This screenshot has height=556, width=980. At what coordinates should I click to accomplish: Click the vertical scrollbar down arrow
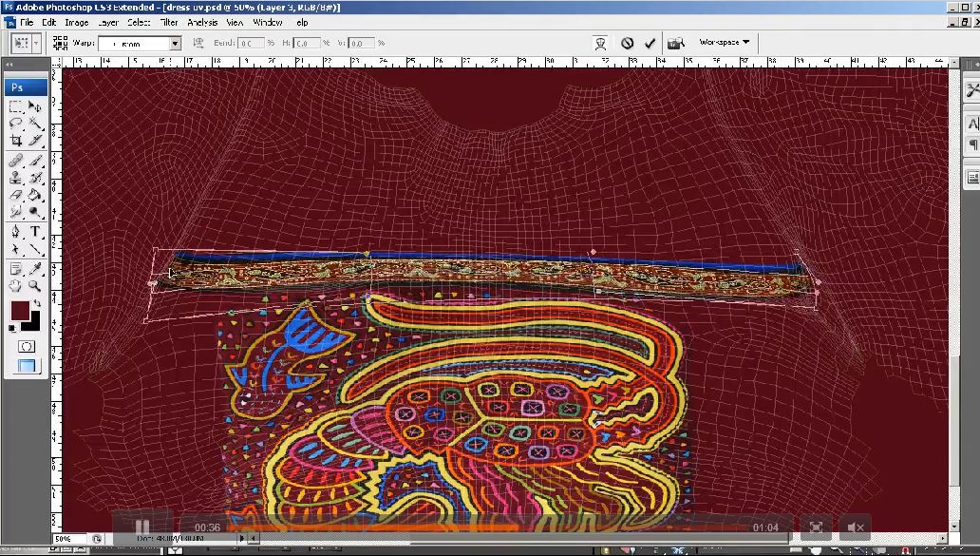953,527
